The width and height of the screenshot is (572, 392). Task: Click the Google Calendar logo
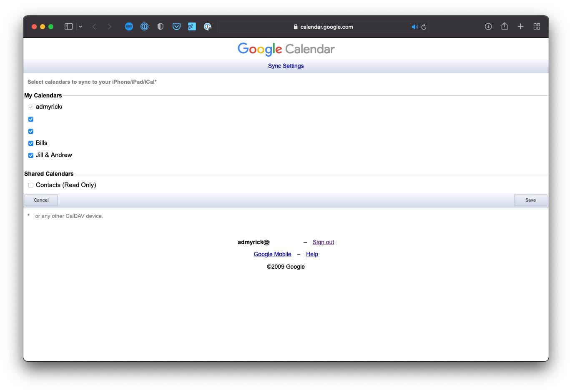pos(286,49)
